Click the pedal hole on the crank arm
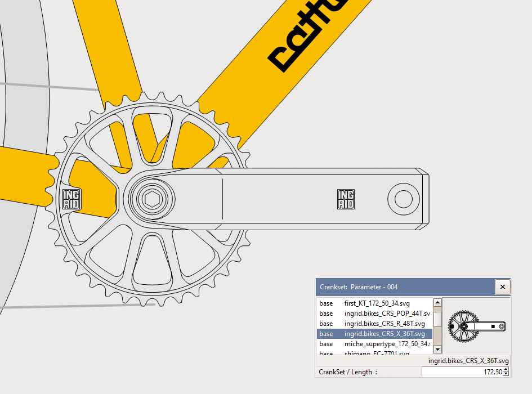 pos(404,199)
